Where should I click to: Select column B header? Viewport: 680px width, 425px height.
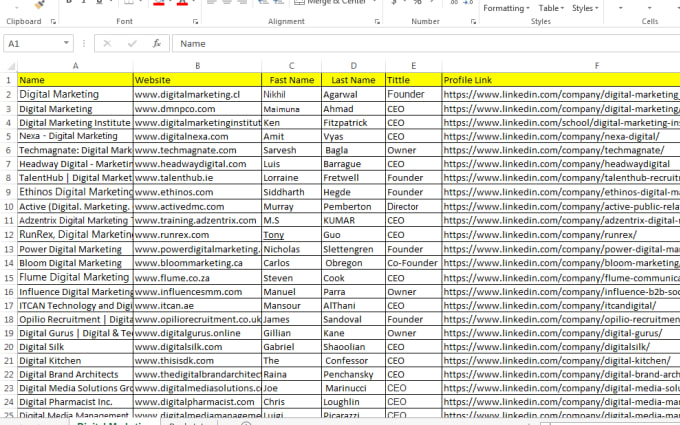click(197, 66)
